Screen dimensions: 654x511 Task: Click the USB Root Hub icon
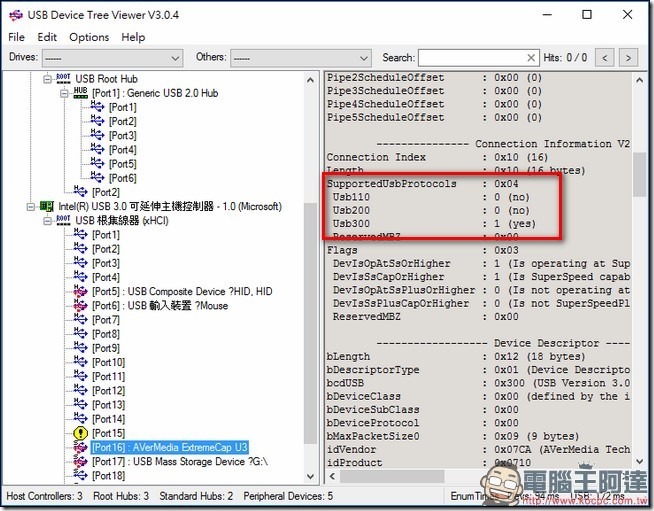(63, 78)
